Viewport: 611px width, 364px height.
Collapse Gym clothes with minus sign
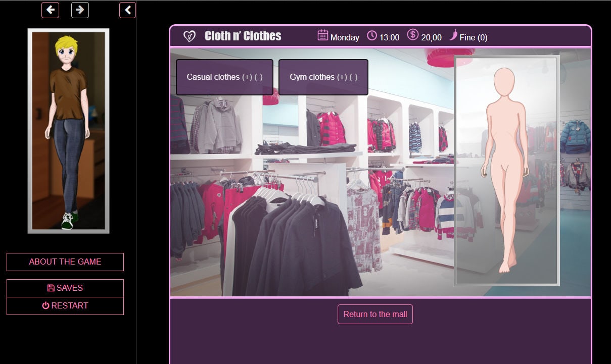(353, 77)
